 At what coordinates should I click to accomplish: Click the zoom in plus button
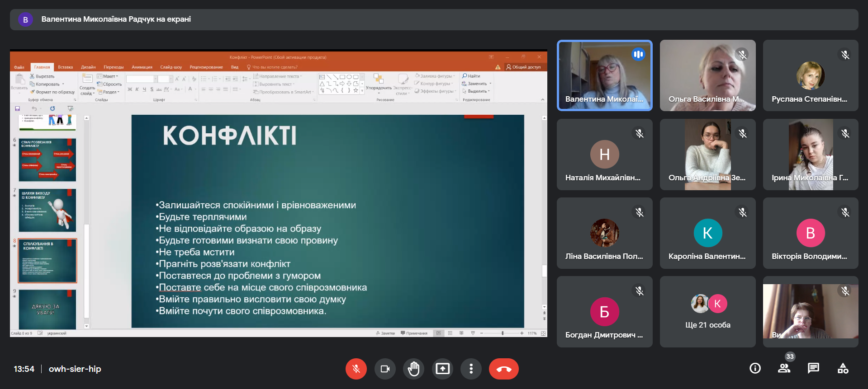[x=522, y=333]
